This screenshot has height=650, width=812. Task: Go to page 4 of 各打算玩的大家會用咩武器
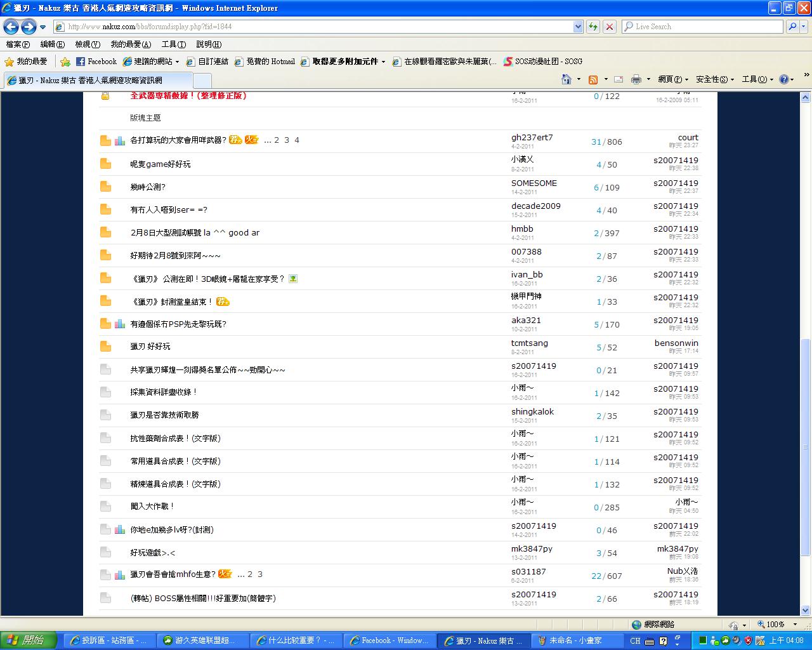[297, 140]
